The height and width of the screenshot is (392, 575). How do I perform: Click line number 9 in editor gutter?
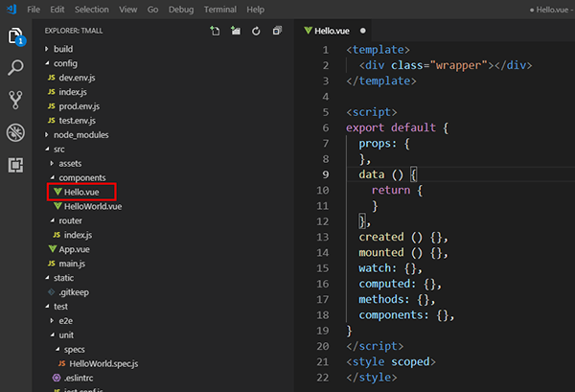pos(326,175)
